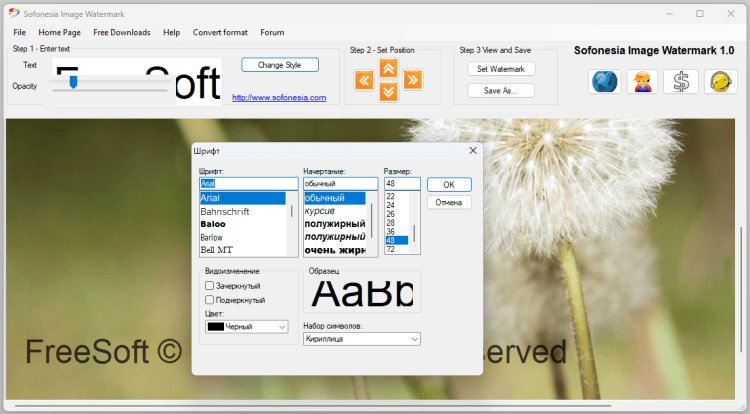Select курсив italic style
Image resolution: width=750 pixels, height=414 pixels.
point(335,211)
